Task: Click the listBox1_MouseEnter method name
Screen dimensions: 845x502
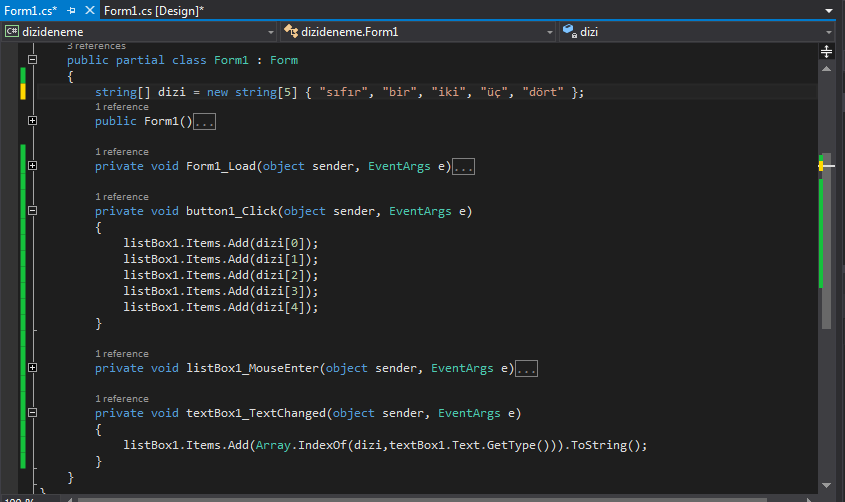Action: [253, 368]
